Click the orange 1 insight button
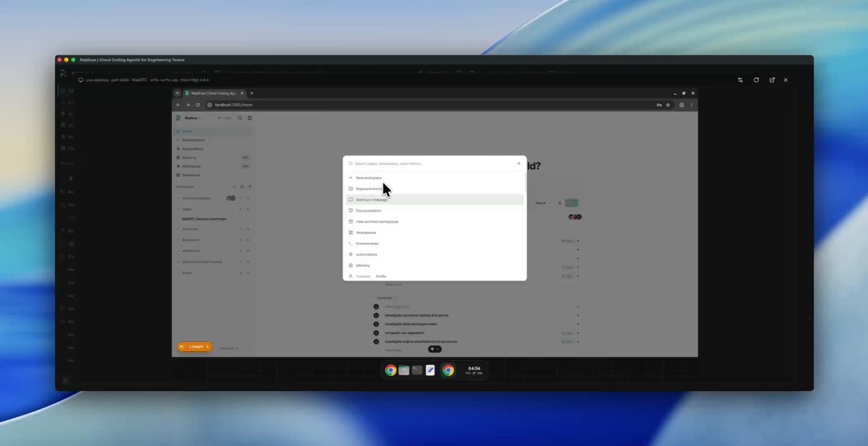The height and width of the screenshot is (446, 868). pos(195,347)
